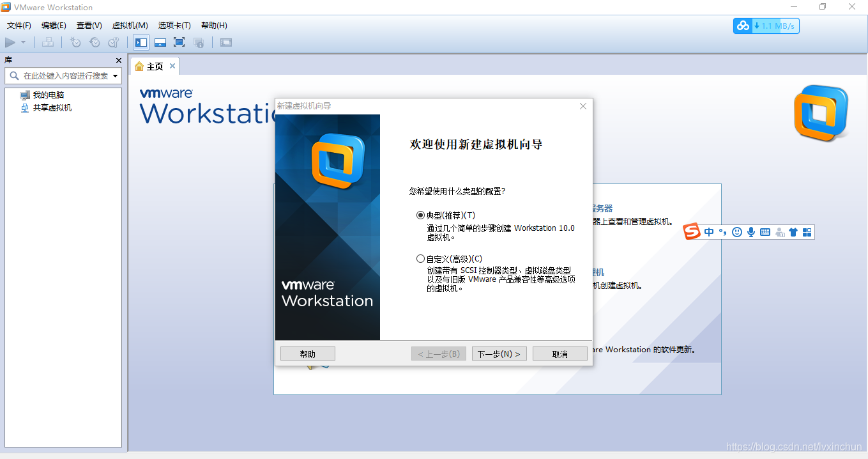
Task: Select 共享虚拟机 in the library tree
Action: click(52, 107)
